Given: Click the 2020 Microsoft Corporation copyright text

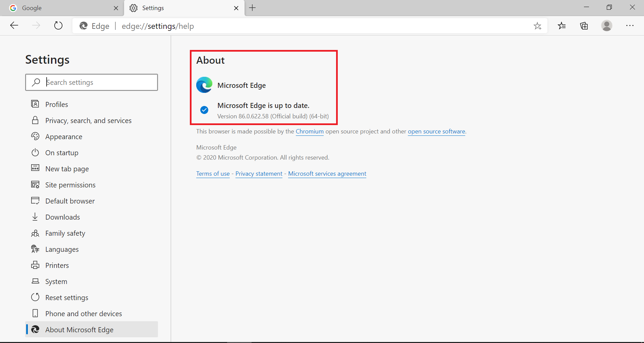Looking at the screenshot, I should (263, 158).
